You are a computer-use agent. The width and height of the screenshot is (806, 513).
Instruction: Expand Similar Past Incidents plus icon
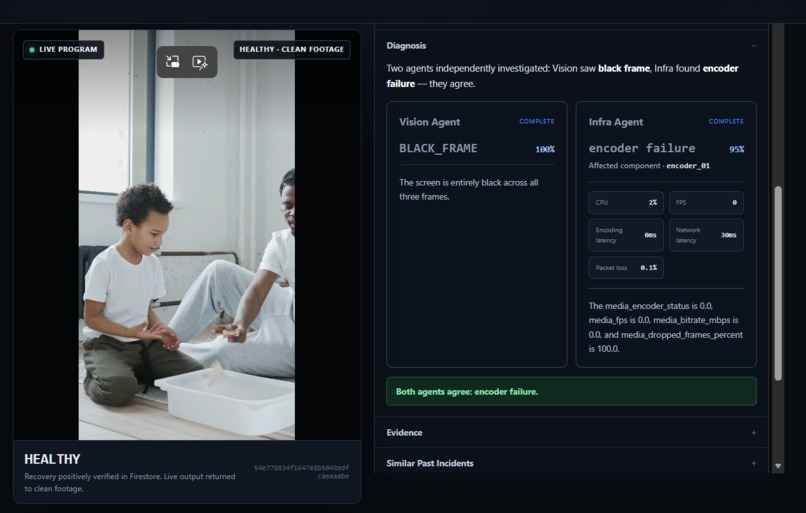point(754,463)
